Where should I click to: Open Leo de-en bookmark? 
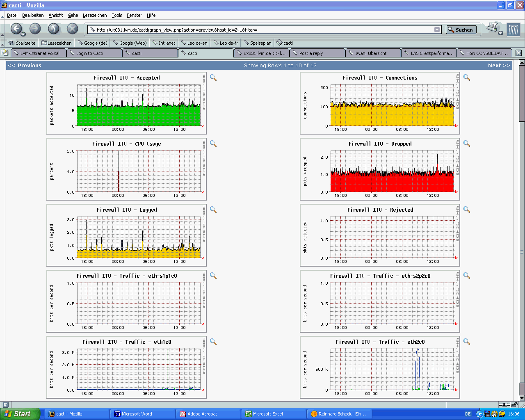194,43
